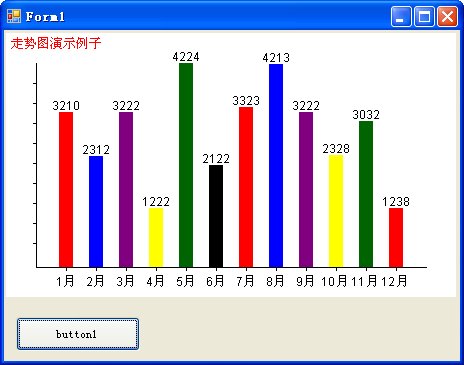Click the purple 3月 bar
This screenshot has width=464, height=365.
tap(126, 190)
